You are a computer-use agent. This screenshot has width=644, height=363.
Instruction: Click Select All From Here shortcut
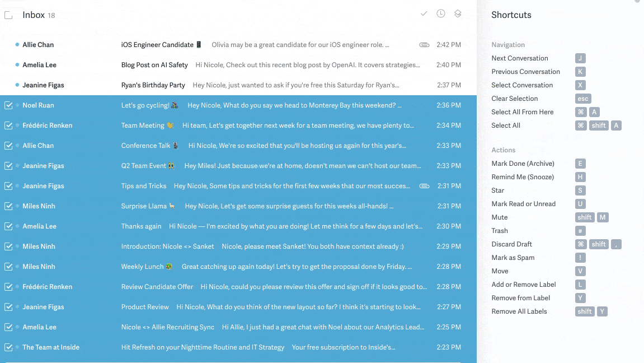tap(522, 112)
